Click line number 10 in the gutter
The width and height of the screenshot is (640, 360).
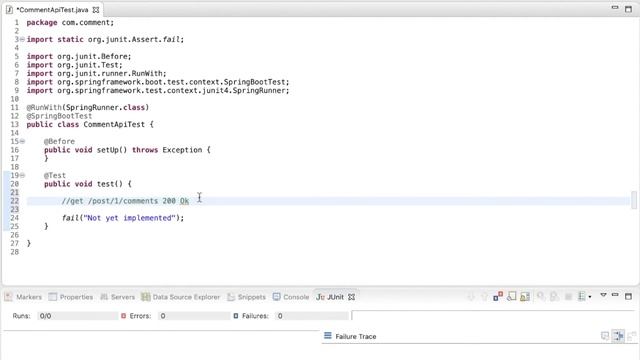pyautogui.click(x=15, y=99)
